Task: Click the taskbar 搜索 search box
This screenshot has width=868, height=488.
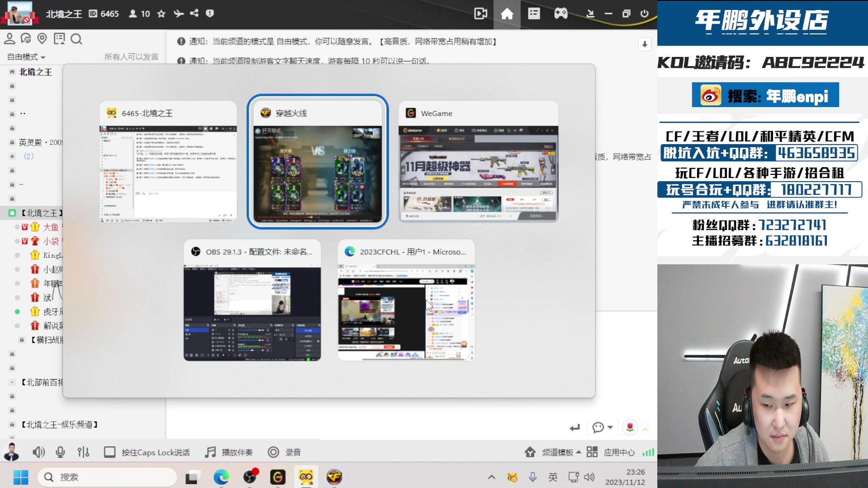Action: point(107,477)
